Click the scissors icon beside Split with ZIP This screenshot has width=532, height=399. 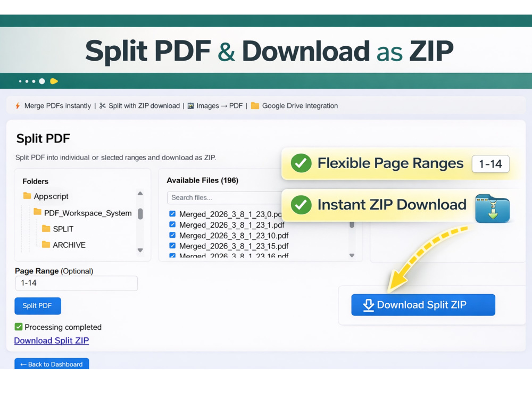(103, 106)
